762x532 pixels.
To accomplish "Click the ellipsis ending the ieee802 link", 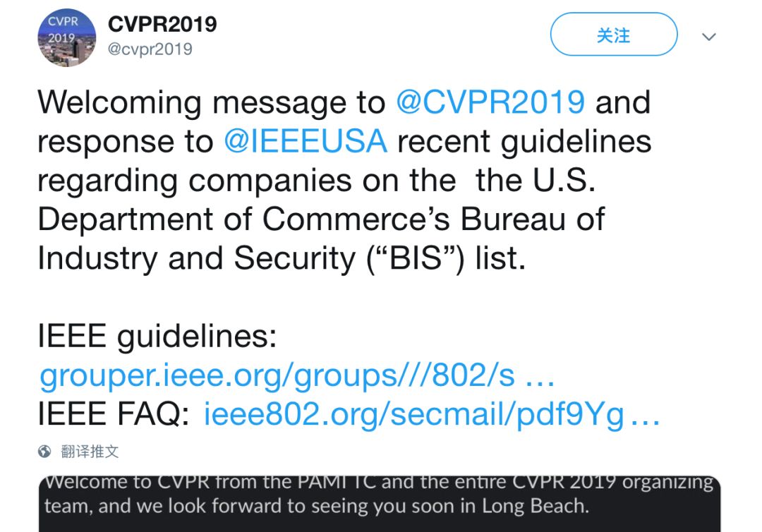I will (x=644, y=417).
